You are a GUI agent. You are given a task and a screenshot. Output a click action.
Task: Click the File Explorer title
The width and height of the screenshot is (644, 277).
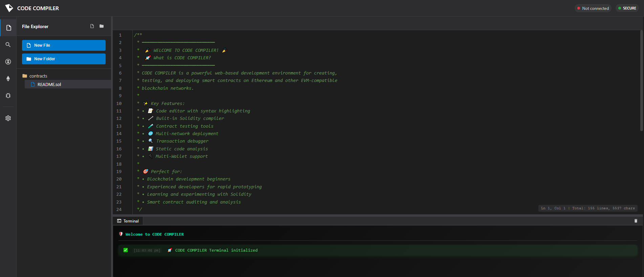tap(35, 26)
